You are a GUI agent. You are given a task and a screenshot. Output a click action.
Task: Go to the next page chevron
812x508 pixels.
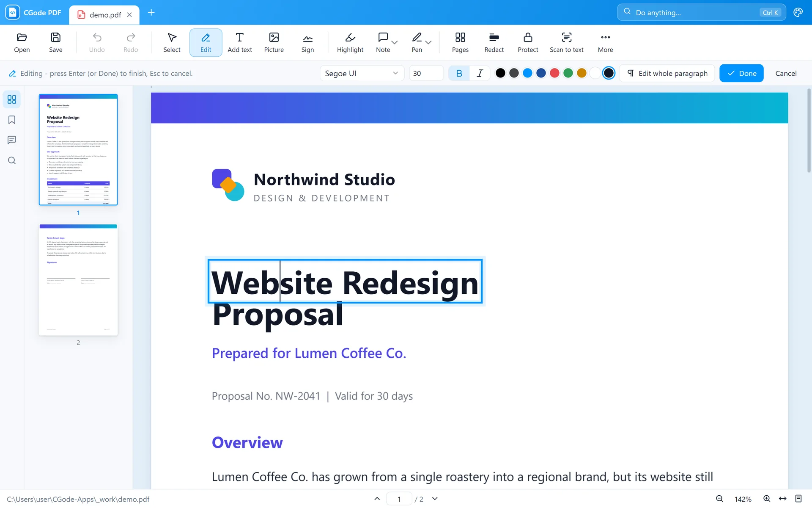click(x=435, y=499)
